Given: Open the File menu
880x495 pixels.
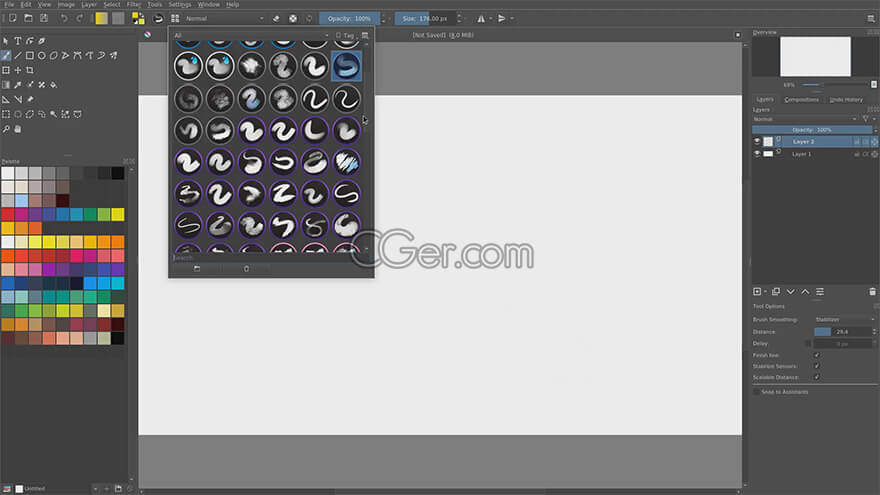Looking at the screenshot, I should (10, 4).
